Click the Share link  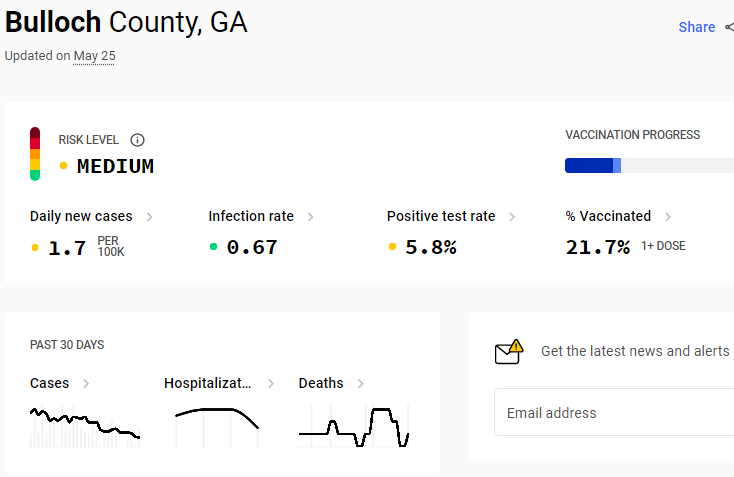pos(697,27)
